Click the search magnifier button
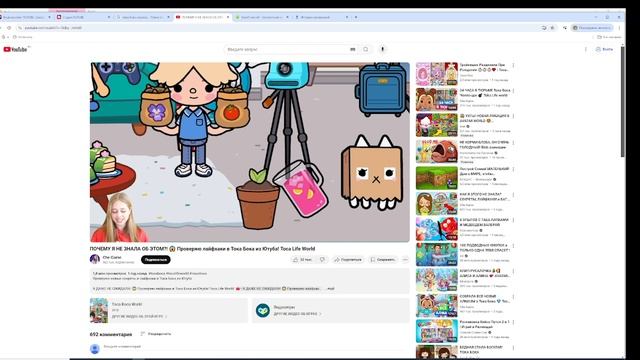Viewport: 640px width, 360px height. (x=366, y=49)
